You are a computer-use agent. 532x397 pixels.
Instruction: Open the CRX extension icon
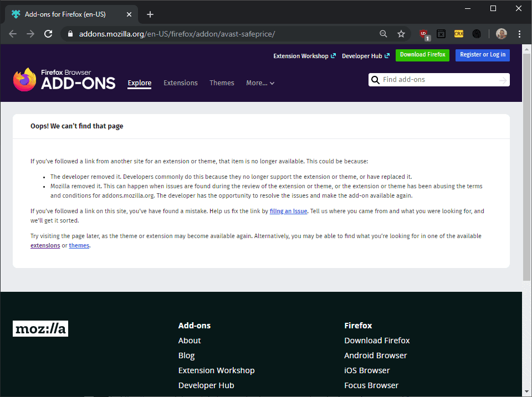coord(459,34)
